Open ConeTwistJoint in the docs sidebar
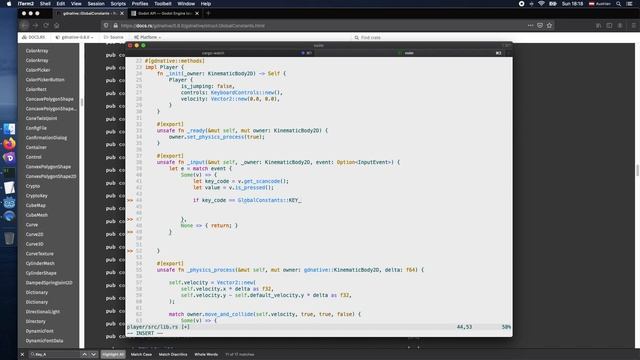The height and width of the screenshot is (360, 640). tap(41, 118)
